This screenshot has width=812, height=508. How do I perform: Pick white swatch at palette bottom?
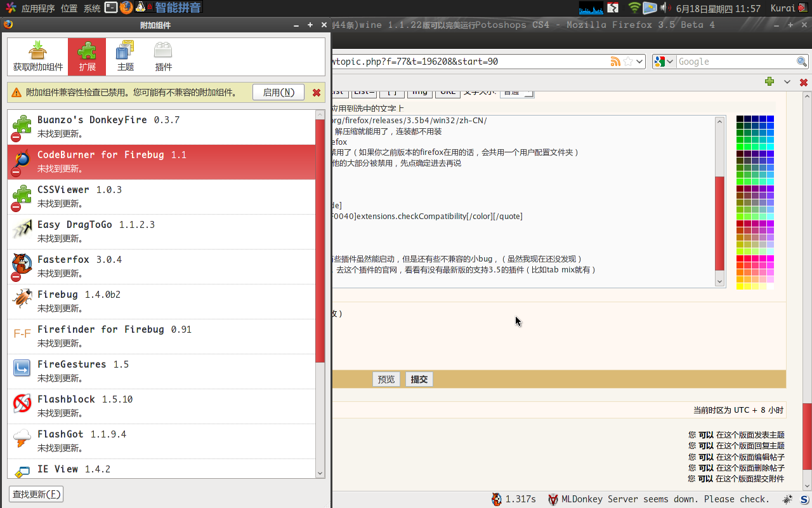(x=770, y=286)
